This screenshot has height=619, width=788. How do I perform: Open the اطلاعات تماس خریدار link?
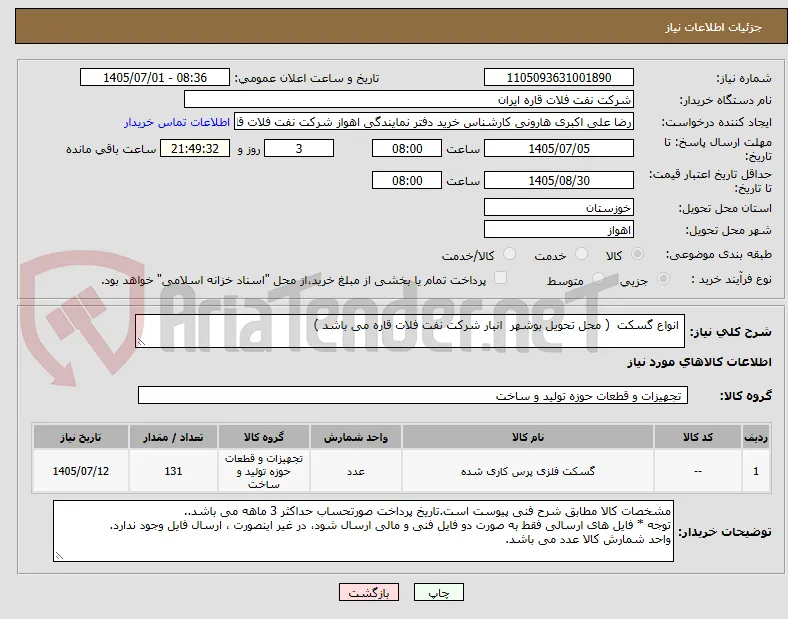pos(177,122)
